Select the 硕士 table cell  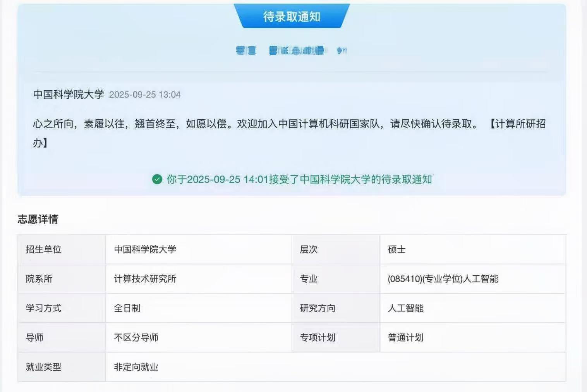473,249
